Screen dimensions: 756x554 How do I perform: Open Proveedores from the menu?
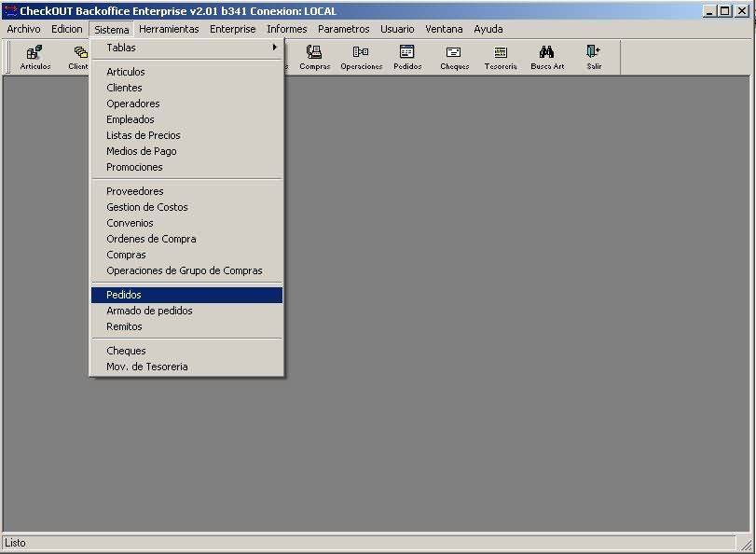[186, 191]
